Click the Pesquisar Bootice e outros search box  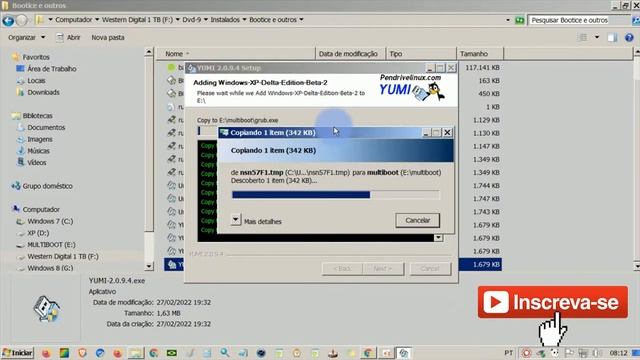click(x=578, y=20)
